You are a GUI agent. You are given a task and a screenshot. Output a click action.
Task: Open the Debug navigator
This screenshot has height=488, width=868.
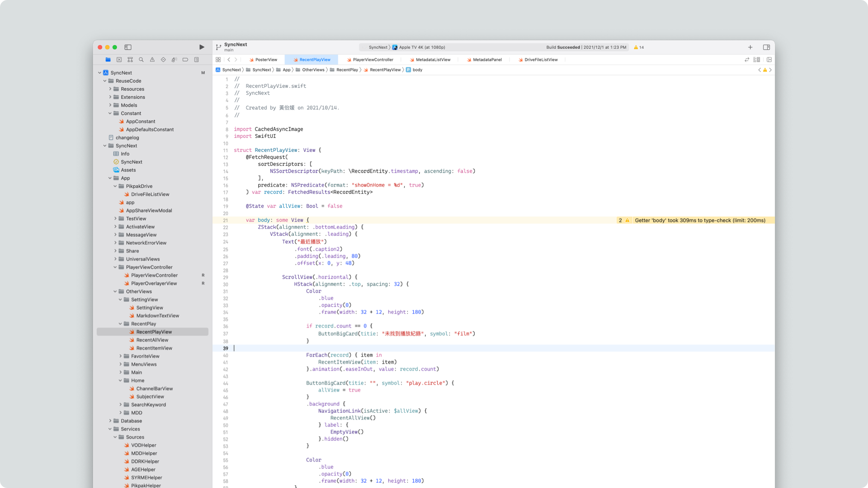pos(174,60)
